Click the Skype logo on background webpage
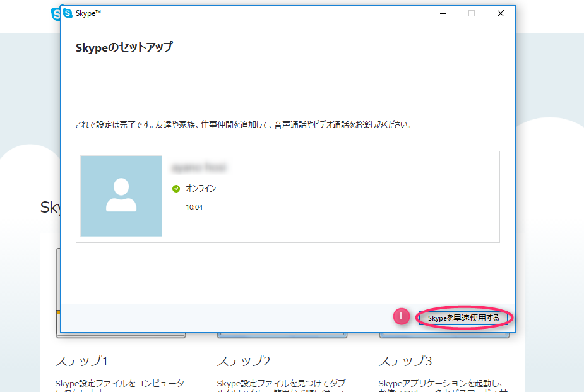 pyautogui.click(x=56, y=14)
